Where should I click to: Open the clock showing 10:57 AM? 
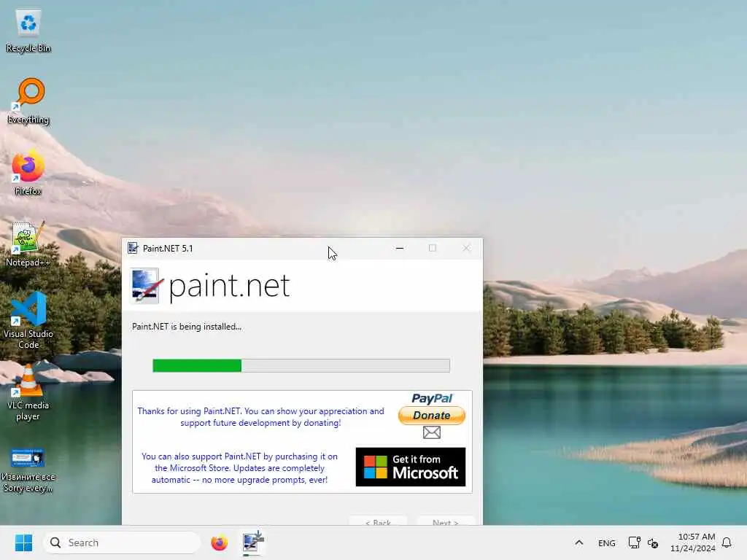[x=693, y=542]
